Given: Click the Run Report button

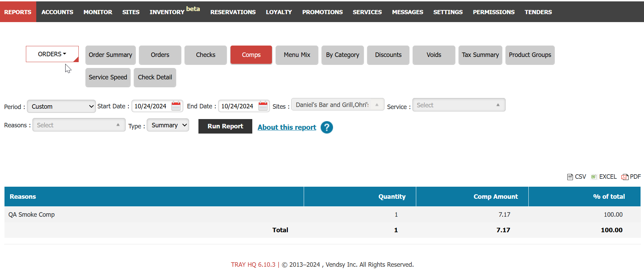Looking at the screenshot, I should coord(225,126).
